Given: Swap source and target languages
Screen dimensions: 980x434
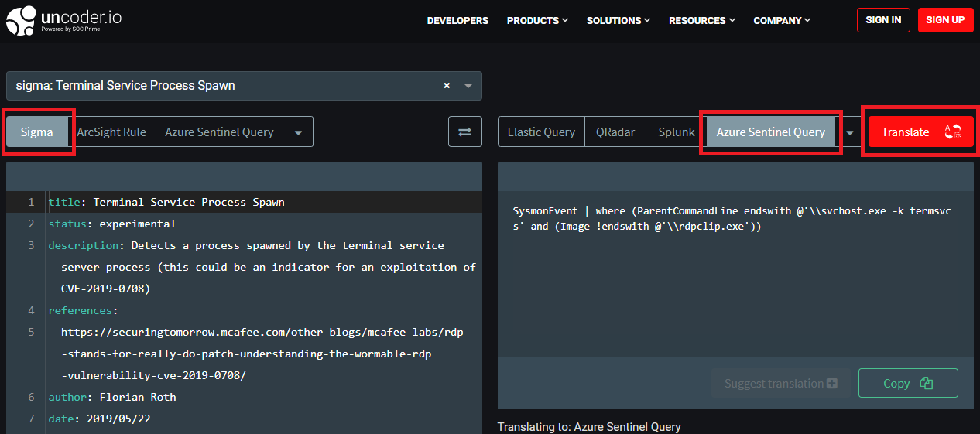Looking at the screenshot, I should coord(465,132).
